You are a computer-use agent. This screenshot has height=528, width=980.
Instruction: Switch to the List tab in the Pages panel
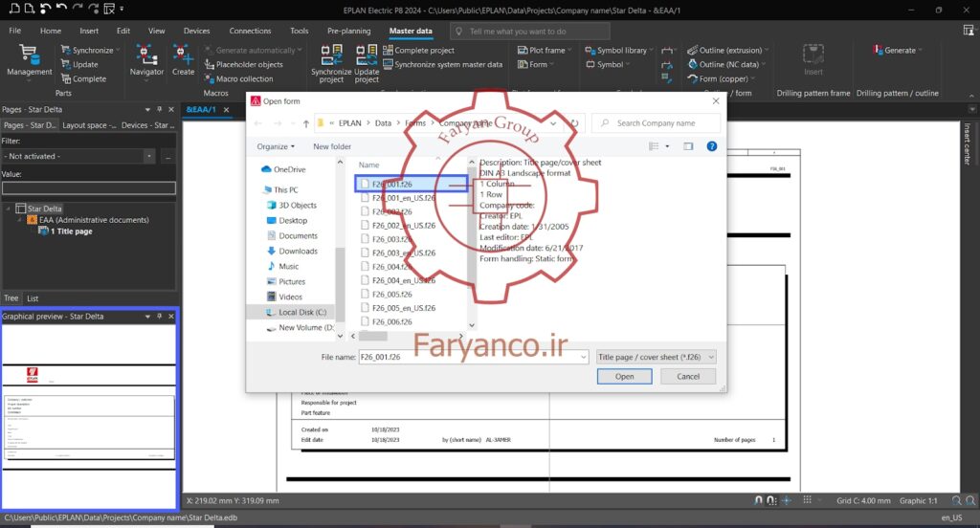pyautogui.click(x=33, y=298)
